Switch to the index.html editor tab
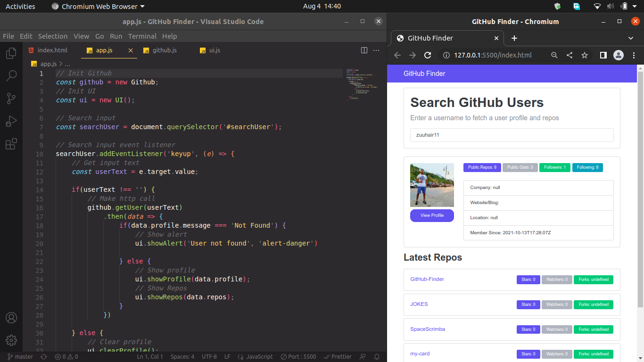Image resolution: width=644 pixels, height=362 pixels. tap(52, 50)
